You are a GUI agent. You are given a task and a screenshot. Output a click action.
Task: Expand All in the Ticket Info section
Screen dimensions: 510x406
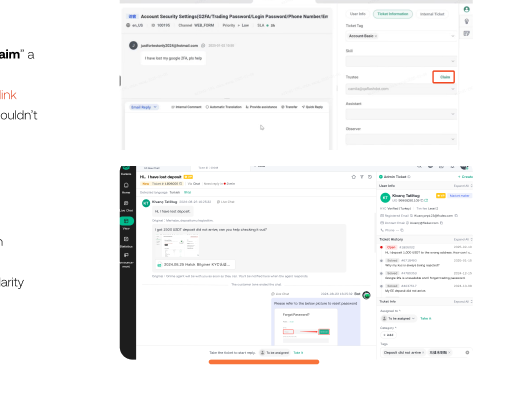click(463, 301)
